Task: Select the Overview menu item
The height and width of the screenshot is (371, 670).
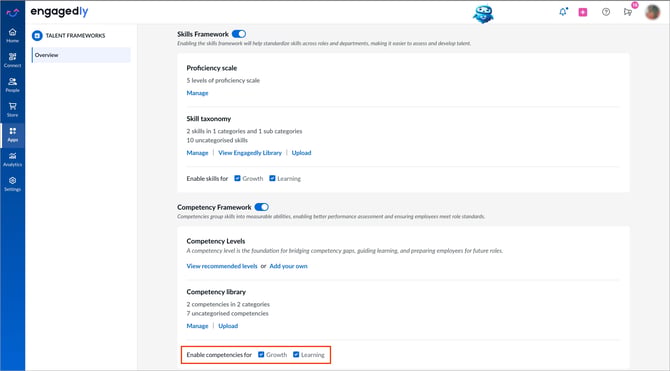Action: pyautogui.click(x=81, y=55)
